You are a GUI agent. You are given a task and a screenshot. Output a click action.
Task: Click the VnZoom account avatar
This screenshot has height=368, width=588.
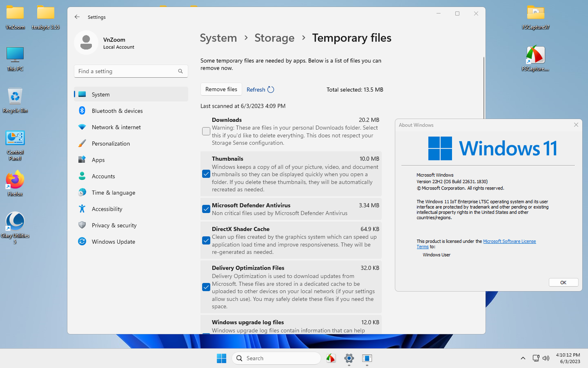tap(86, 43)
